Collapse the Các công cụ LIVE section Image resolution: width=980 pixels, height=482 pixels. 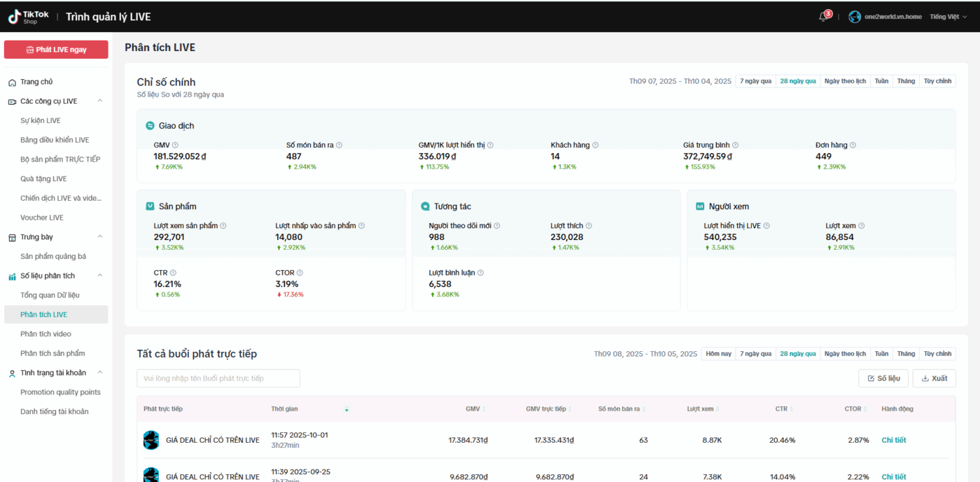click(100, 101)
